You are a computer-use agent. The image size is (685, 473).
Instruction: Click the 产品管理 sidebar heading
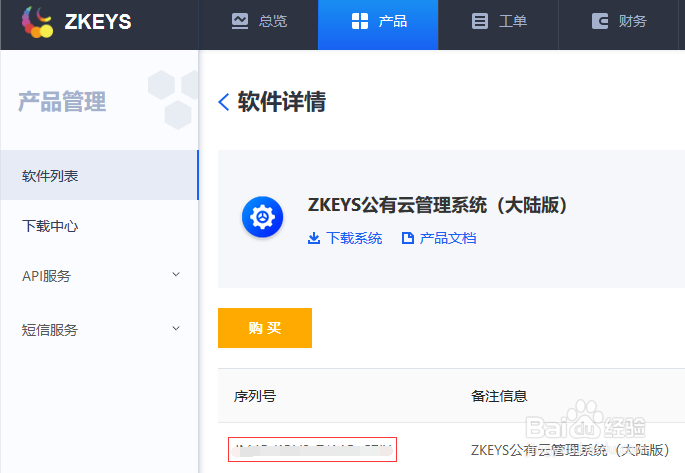62,102
